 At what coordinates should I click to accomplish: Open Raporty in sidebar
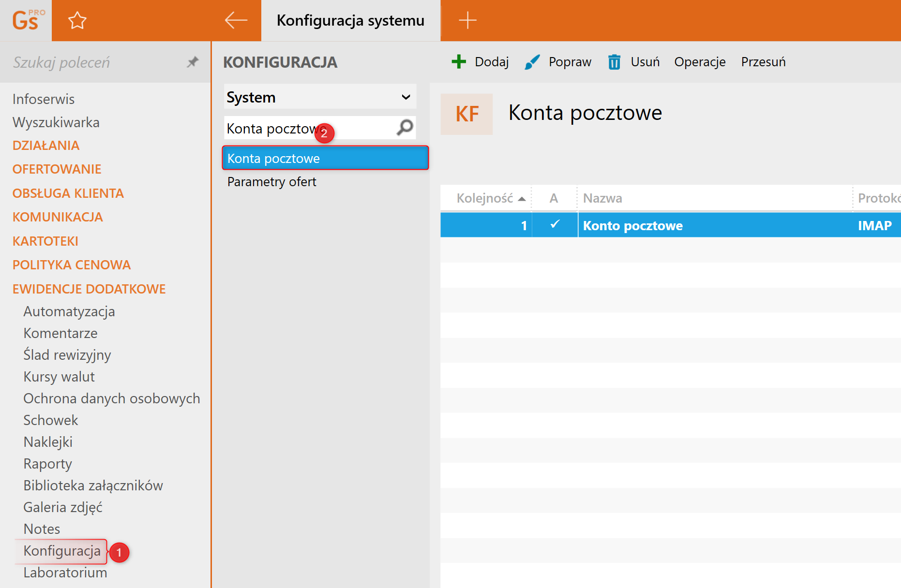point(48,464)
